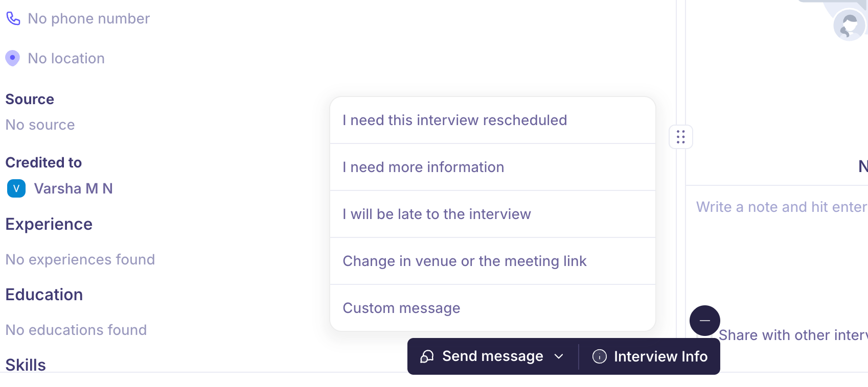Click the Varsha M N avatar badge
This screenshot has height=387, width=868.
tap(16, 188)
